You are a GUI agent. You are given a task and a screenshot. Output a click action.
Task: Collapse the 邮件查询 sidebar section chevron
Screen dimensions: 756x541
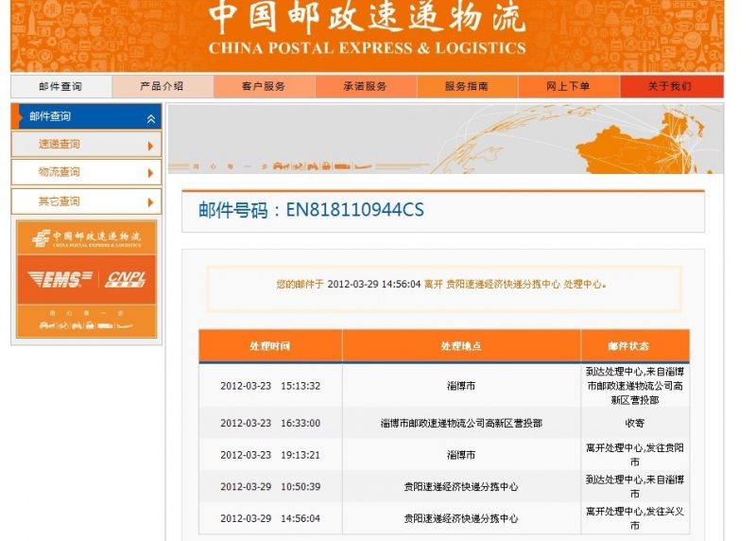151,119
